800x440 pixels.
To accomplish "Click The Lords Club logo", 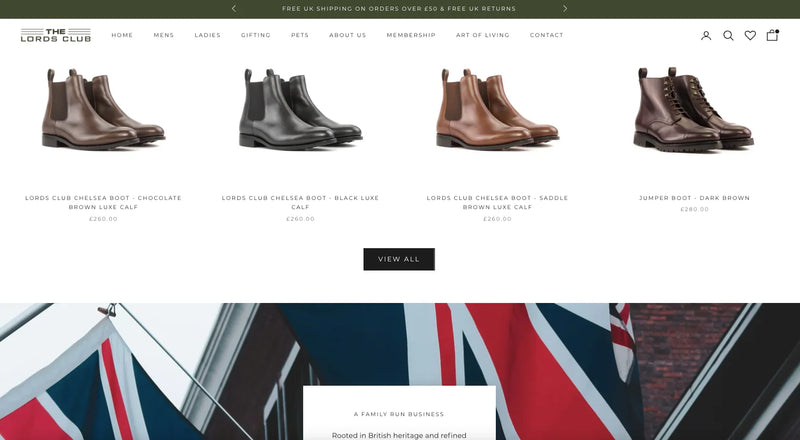I will click(56, 35).
